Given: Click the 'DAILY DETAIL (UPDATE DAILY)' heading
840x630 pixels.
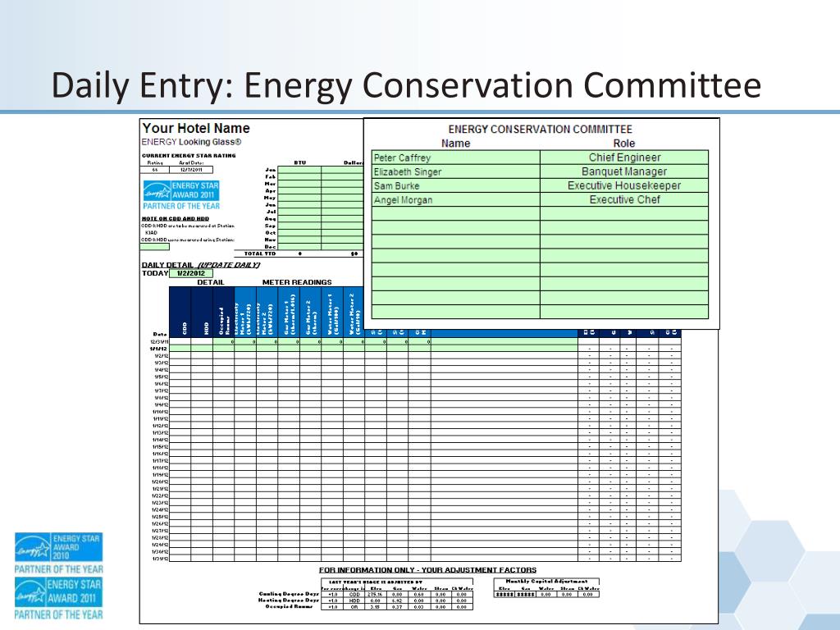Looking at the screenshot, I should tap(201, 265).
